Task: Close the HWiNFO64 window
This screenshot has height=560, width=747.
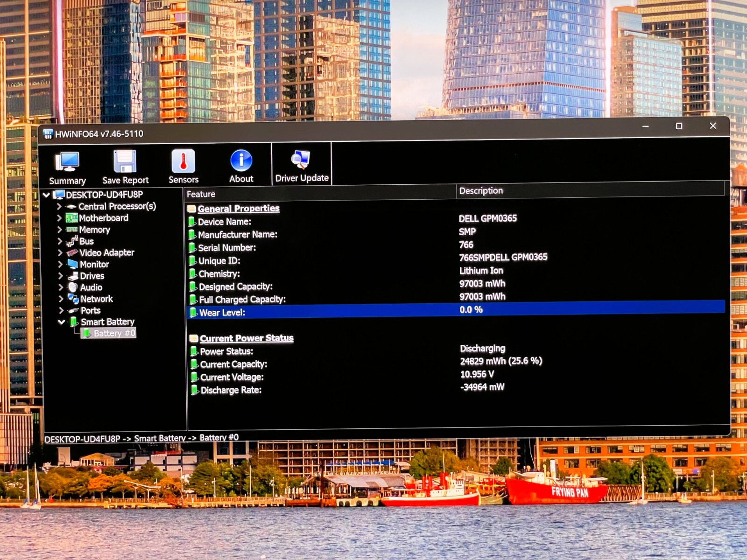Action: [x=712, y=126]
